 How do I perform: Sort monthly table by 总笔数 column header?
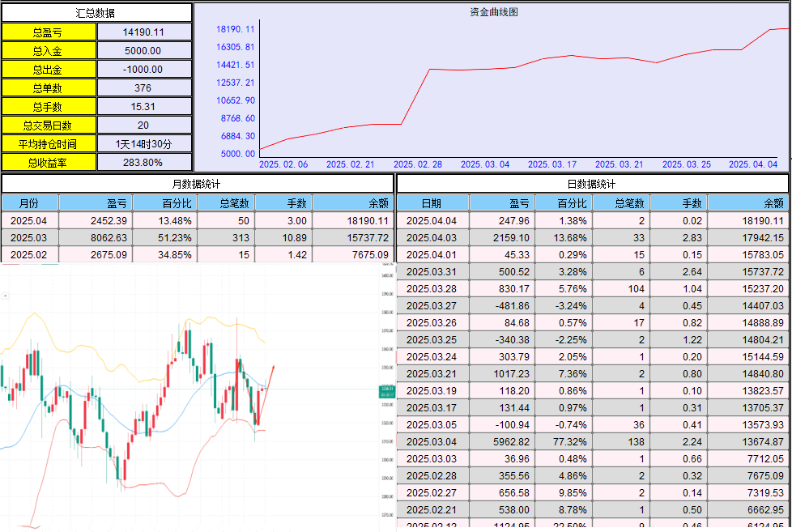pos(226,203)
